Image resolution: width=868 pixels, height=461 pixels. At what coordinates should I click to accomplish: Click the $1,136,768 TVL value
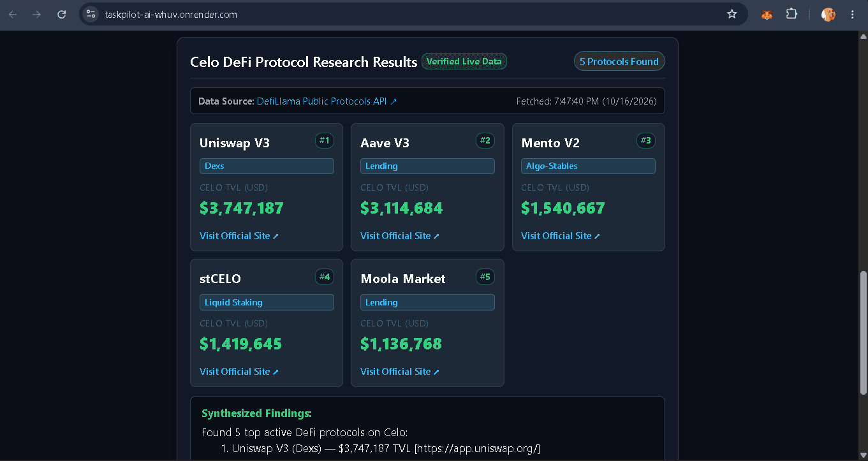[401, 344]
